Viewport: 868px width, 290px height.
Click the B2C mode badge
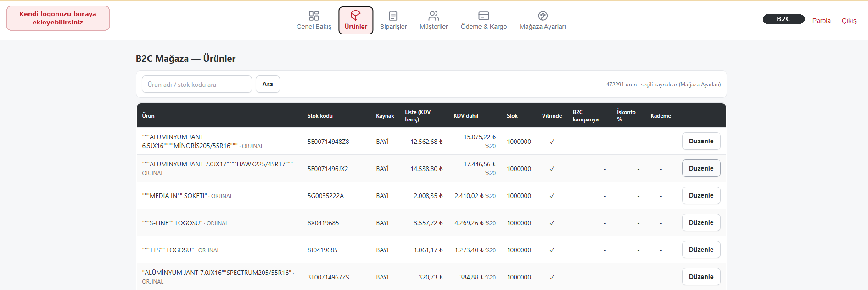[x=784, y=19]
